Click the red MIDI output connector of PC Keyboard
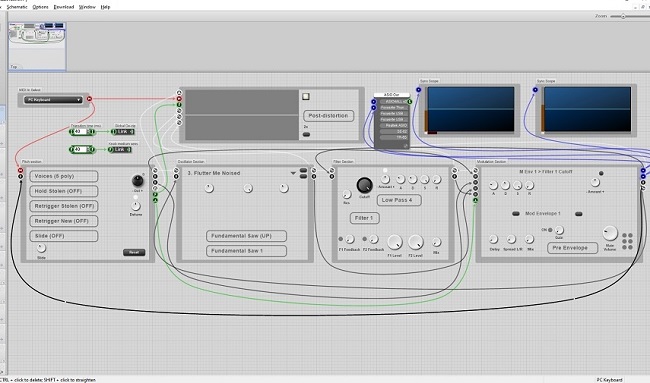This screenshot has height=383, width=650. coord(89,99)
